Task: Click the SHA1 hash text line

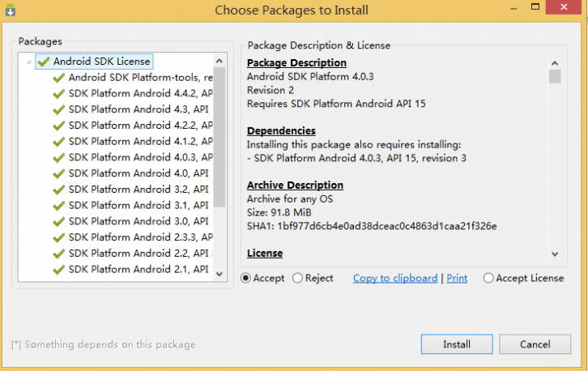Action: pyautogui.click(x=372, y=226)
